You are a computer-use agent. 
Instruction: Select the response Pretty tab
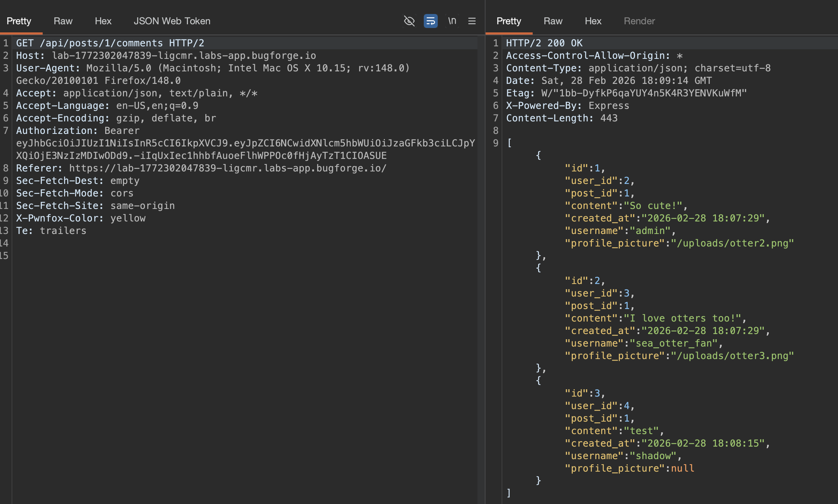click(x=509, y=21)
